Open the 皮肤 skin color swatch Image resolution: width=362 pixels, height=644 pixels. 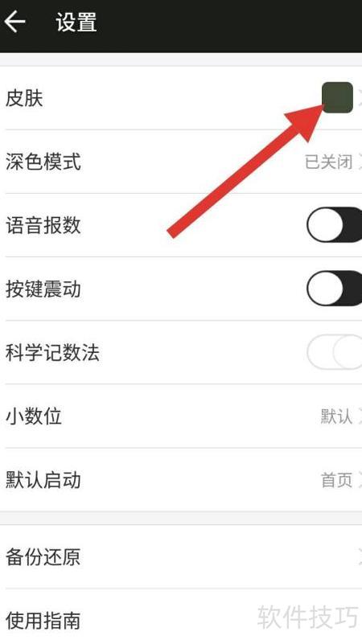click(337, 97)
